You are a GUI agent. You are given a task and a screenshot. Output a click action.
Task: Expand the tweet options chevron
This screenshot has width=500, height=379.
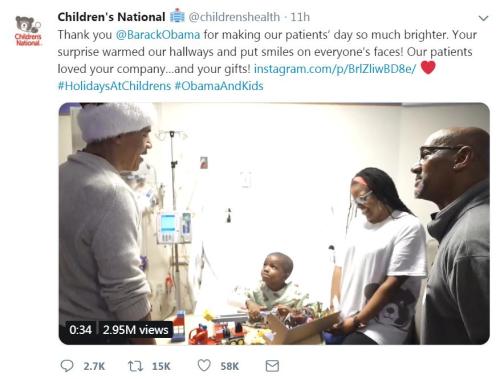click(x=483, y=18)
